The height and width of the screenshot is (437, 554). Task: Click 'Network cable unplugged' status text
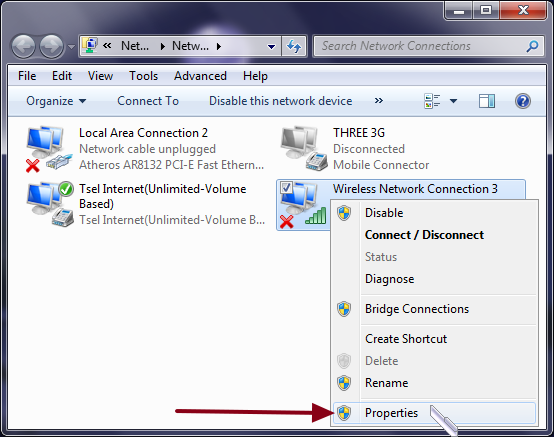coord(147,149)
